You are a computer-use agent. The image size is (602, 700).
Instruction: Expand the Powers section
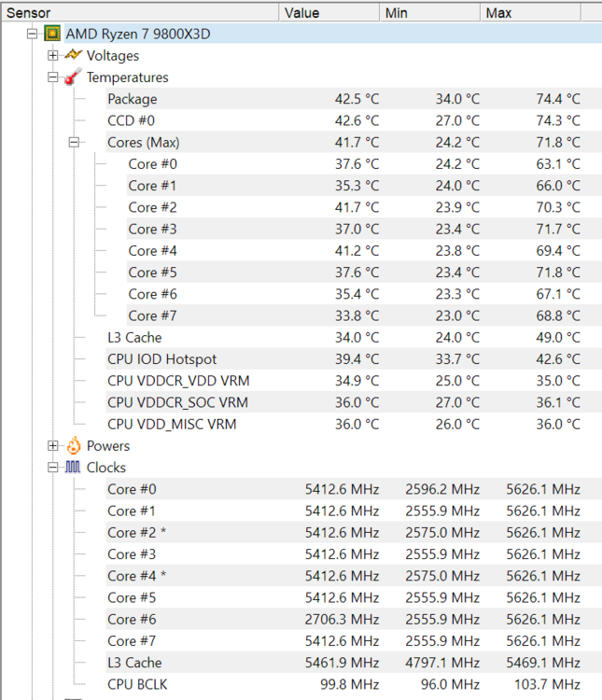53,446
